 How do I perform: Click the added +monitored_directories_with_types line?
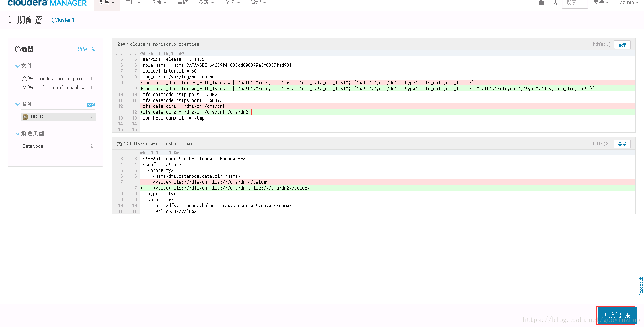point(388,89)
